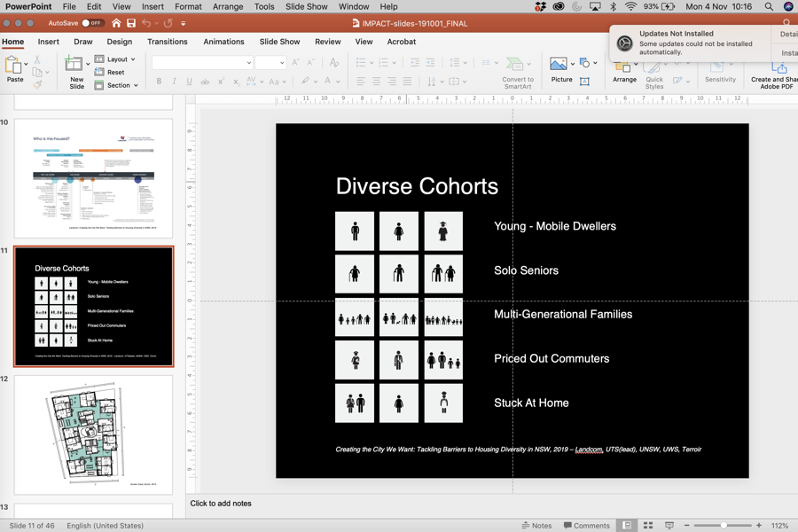Select slide 12 floor plan thumbnail
798x532 pixels.
[93, 434]
